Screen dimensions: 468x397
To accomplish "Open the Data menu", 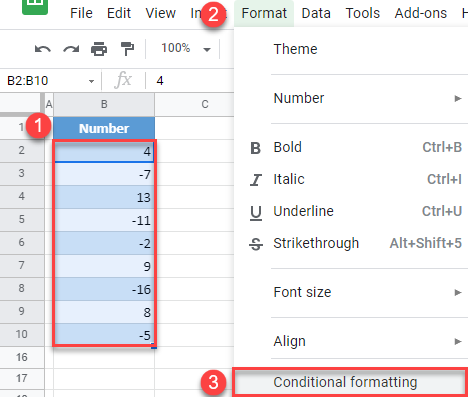I will 316,13.
